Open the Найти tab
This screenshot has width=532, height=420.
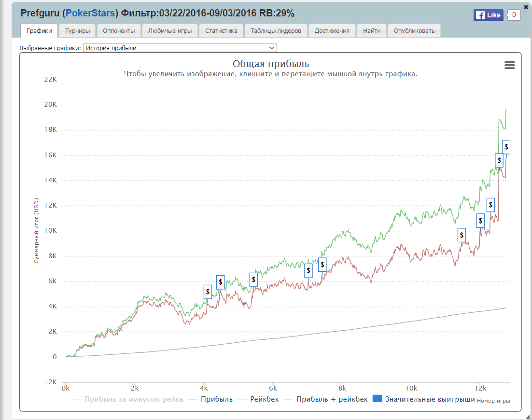[372, 30]
